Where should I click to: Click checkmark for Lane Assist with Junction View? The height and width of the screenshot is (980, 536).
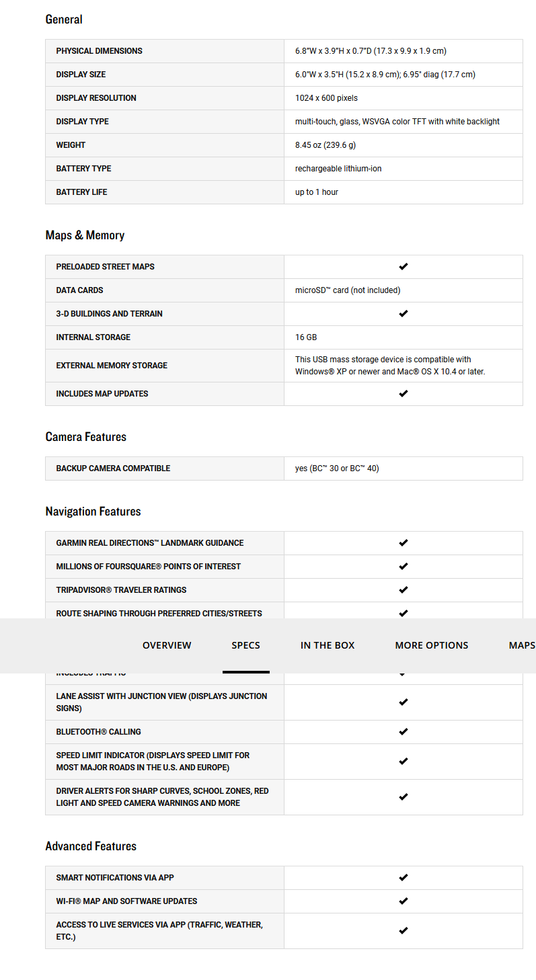coord(404,702)
